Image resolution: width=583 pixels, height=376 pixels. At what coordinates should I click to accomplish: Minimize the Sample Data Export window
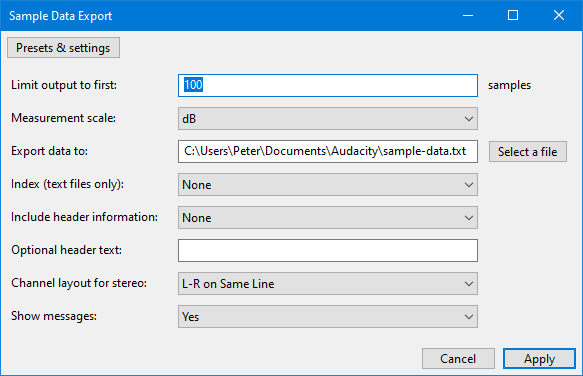468,15
